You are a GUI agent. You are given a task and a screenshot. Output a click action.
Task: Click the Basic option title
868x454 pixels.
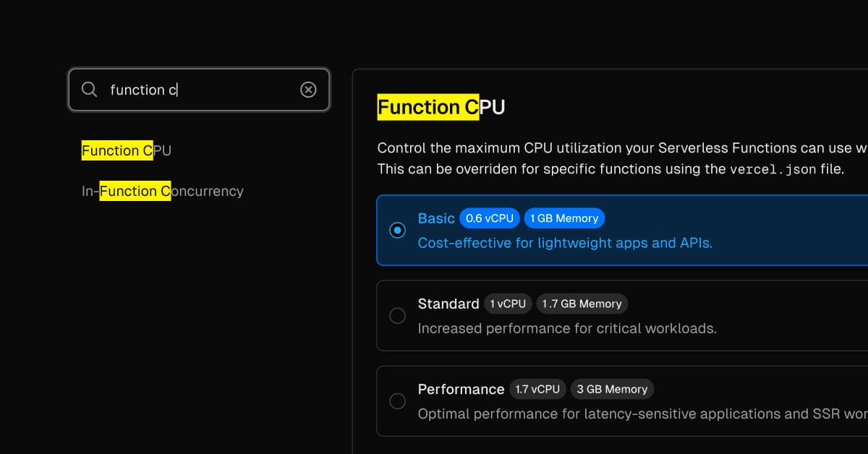(x=436, y=218)
